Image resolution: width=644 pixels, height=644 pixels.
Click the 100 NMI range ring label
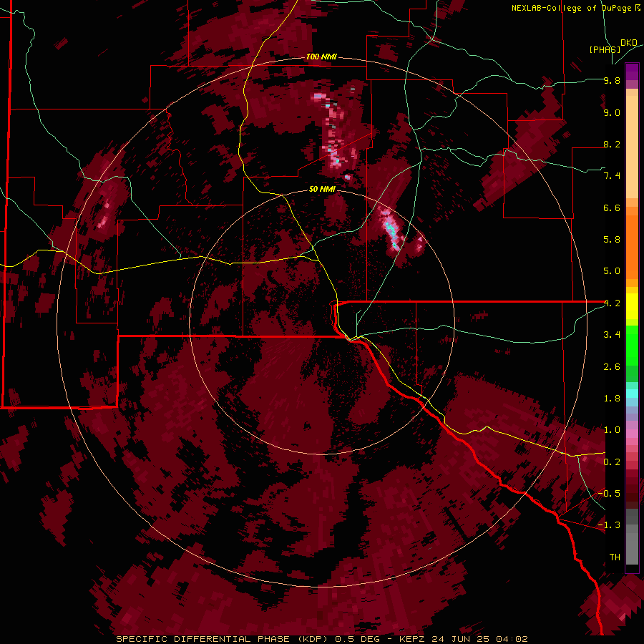(x=321, y=57)
